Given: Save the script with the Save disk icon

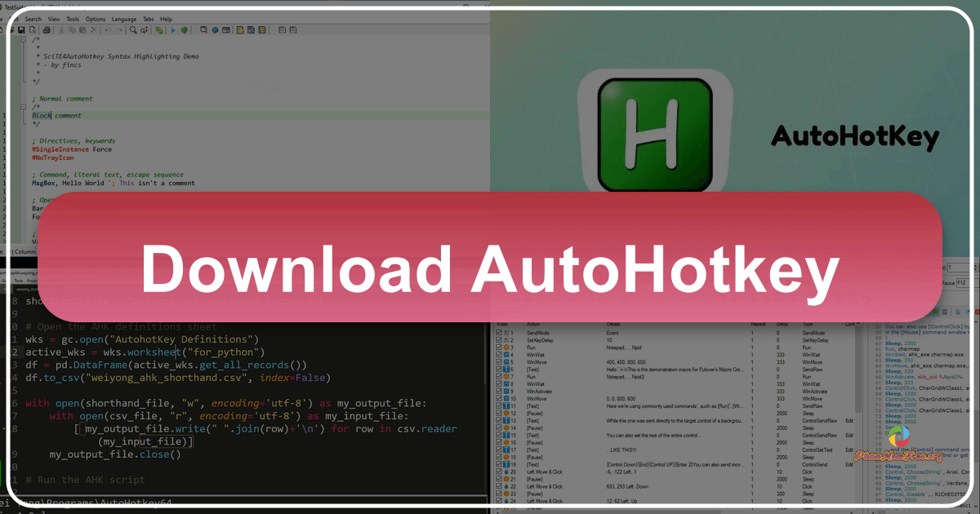Looking at the screenshot, I should click(21, 29).
